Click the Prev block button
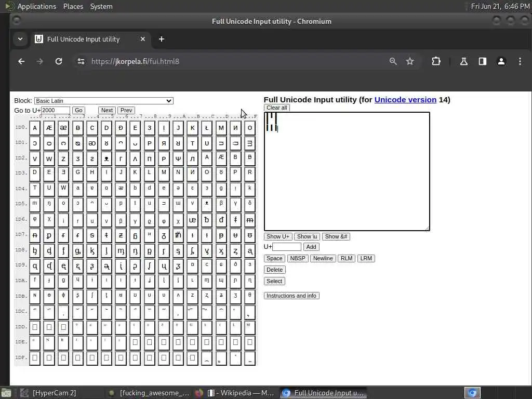The image size is (532, 399). point(126,110)
